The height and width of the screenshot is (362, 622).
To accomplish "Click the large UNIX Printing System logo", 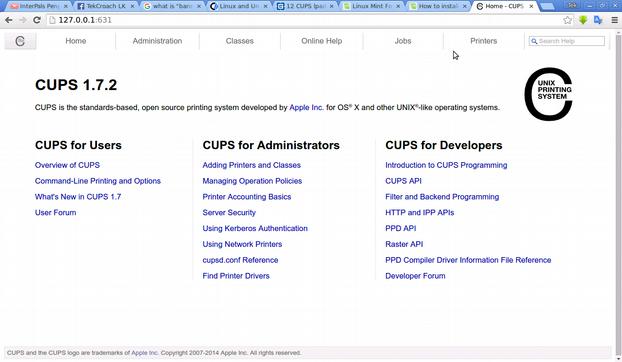I will [548, 94].
